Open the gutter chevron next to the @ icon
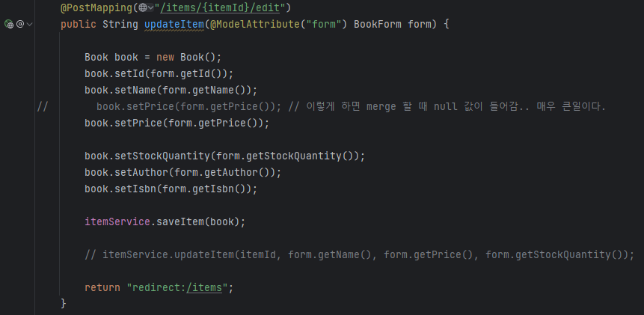 (29, 24)
